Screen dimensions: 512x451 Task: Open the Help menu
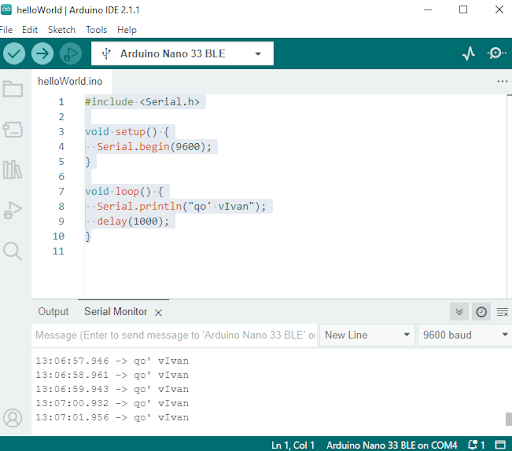pos(127,30)
